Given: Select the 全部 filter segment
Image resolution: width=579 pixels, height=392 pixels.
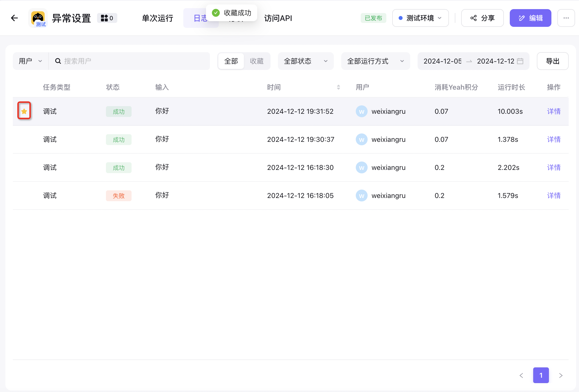Looking at the screenshot, I should pyautogui.click(x=231, y=61).
